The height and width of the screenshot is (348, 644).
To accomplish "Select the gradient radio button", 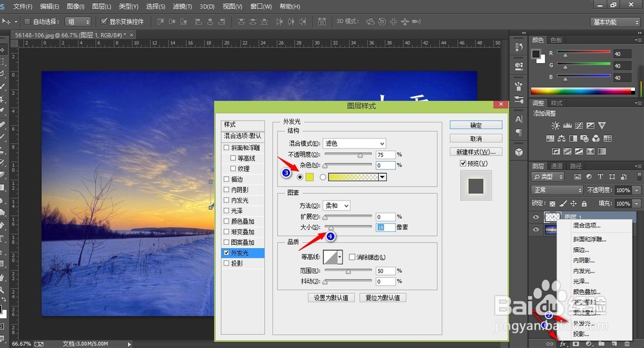I will tap(323, 177).
